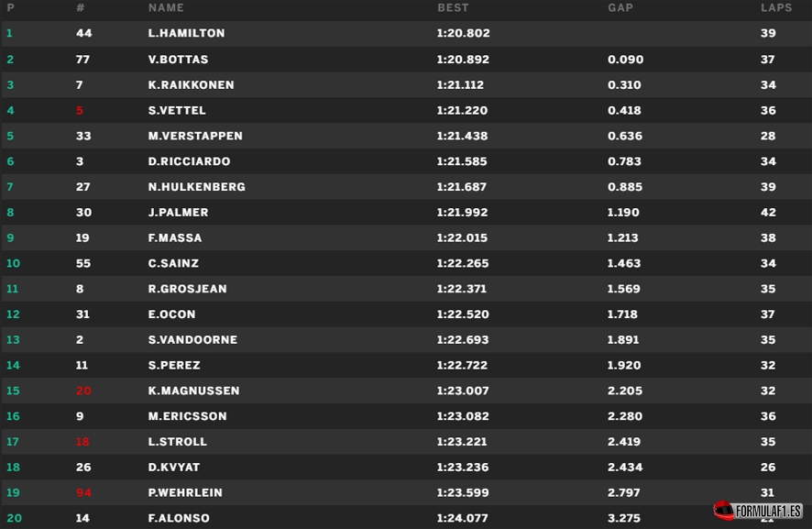The height and width of the screenshot is (529, 812).
Task: Select the F.MASSA driver name
Action: (x=175, y=237)
